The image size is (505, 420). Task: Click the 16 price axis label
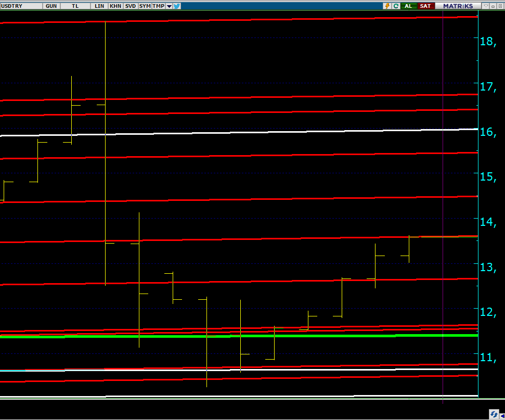point(488,132)
